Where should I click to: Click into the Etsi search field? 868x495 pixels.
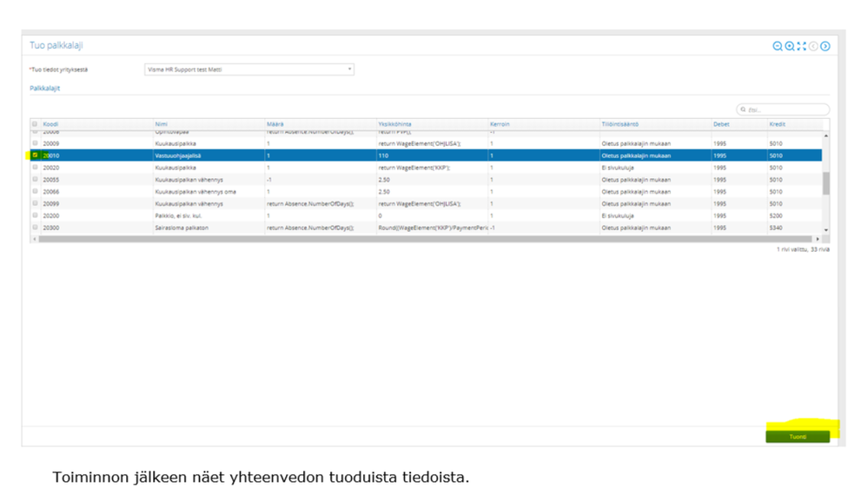point(783,109)
